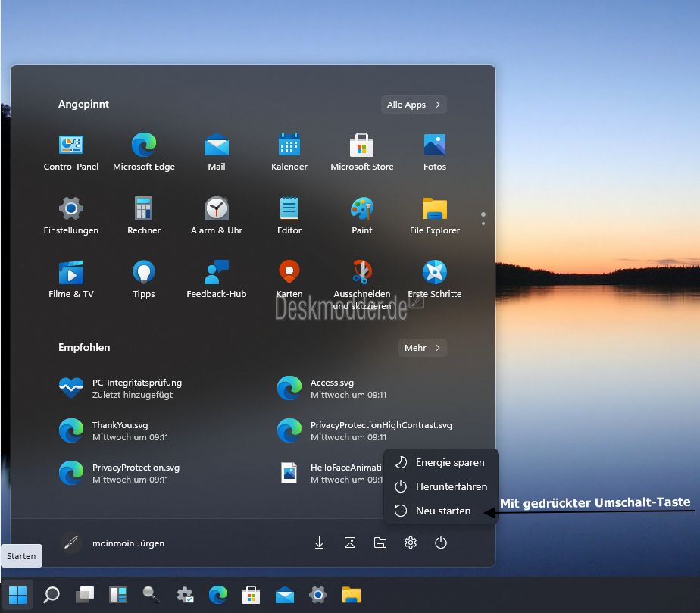700x613 pixels.
Task: Open the Feedback-Hub app
Action: [217, 279]
